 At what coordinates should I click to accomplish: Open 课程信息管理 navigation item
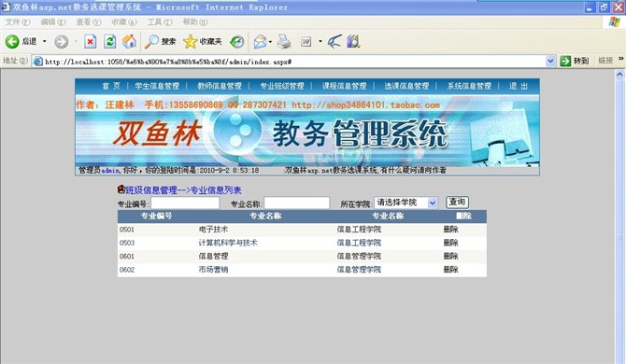point(344,86)
